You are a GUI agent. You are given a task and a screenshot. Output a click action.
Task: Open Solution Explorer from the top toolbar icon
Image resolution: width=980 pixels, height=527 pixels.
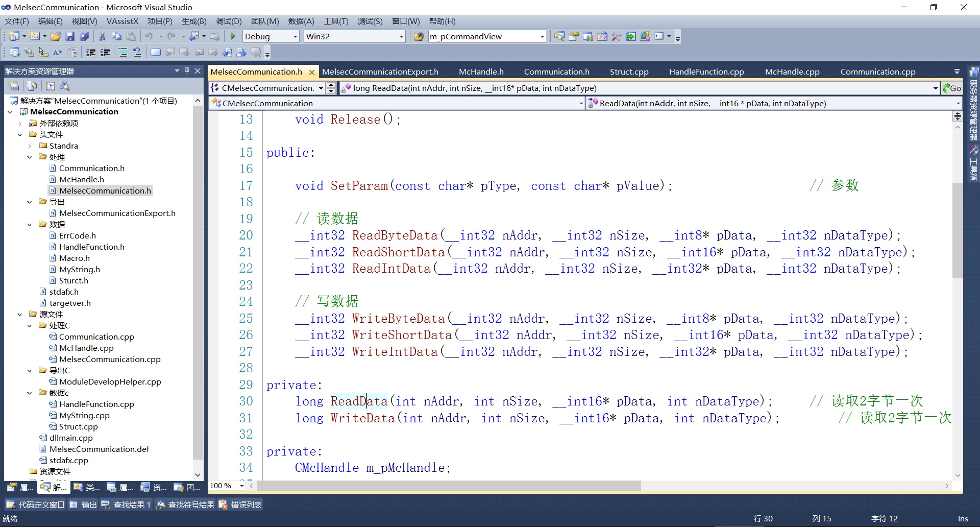coord(559,36)
